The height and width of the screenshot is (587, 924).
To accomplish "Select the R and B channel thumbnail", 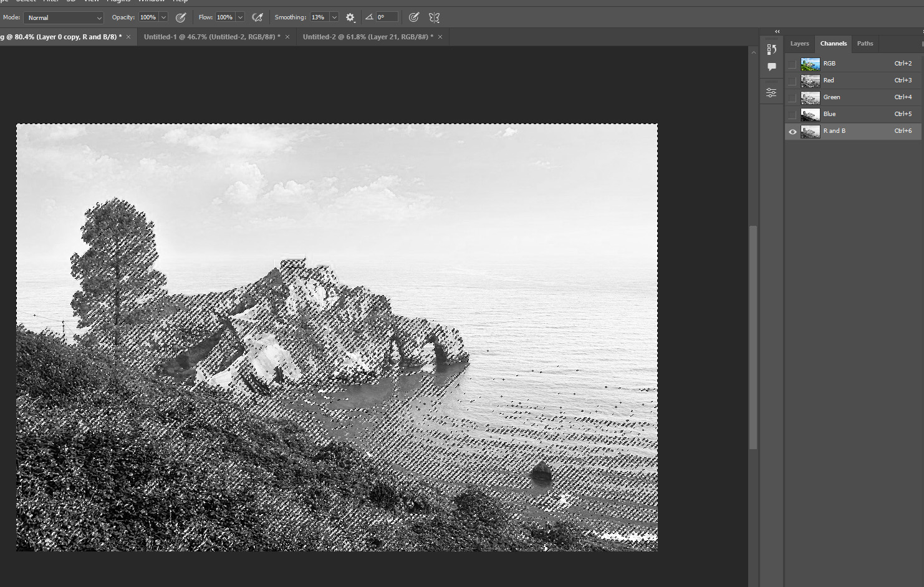I will point(811,131).
